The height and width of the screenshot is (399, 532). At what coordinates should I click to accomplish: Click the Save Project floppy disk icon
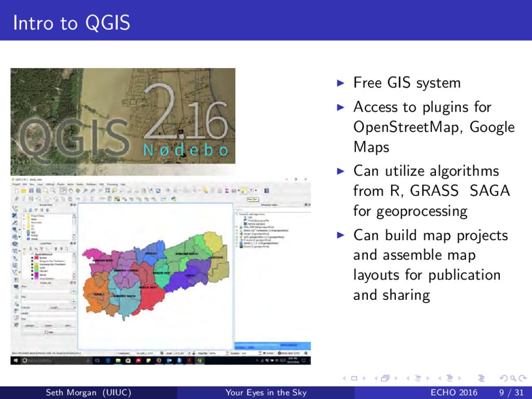[31, 191]
